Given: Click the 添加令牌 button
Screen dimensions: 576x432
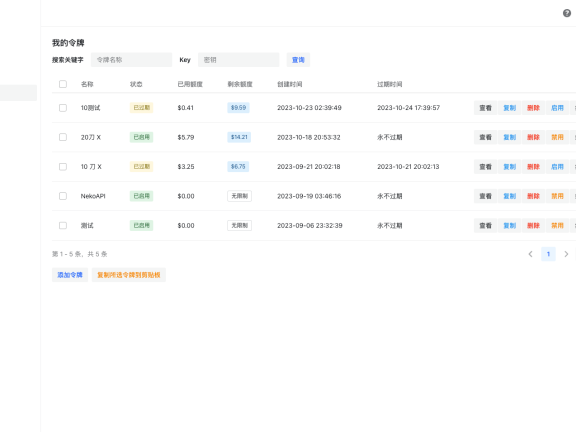Looking at the screenshot, I should click(70, 275).
